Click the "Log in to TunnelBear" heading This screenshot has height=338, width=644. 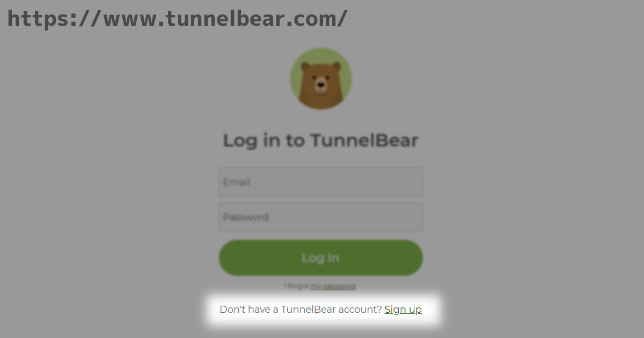[321, 141]
